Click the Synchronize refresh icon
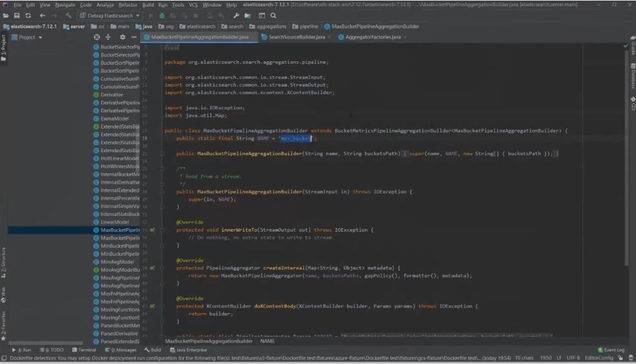This screenshot has width=636, height=364. (28, 15)
